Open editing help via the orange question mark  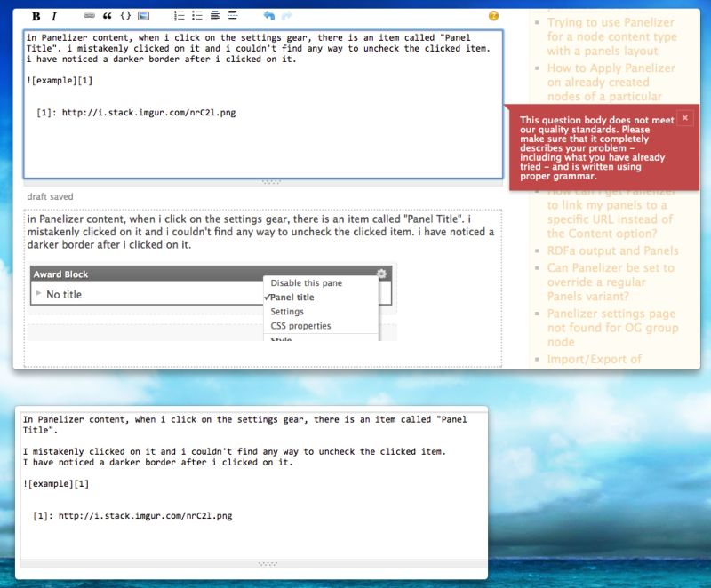(x=493, y=15)
